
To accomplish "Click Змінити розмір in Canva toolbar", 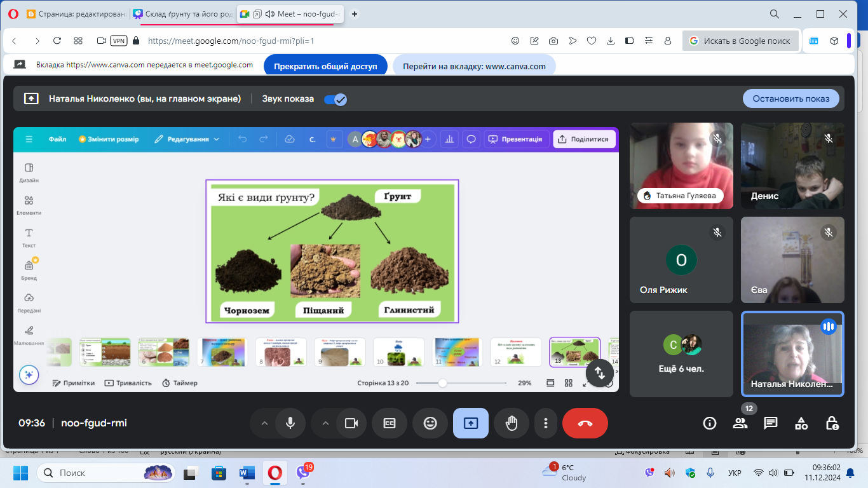I will point(109,139).
